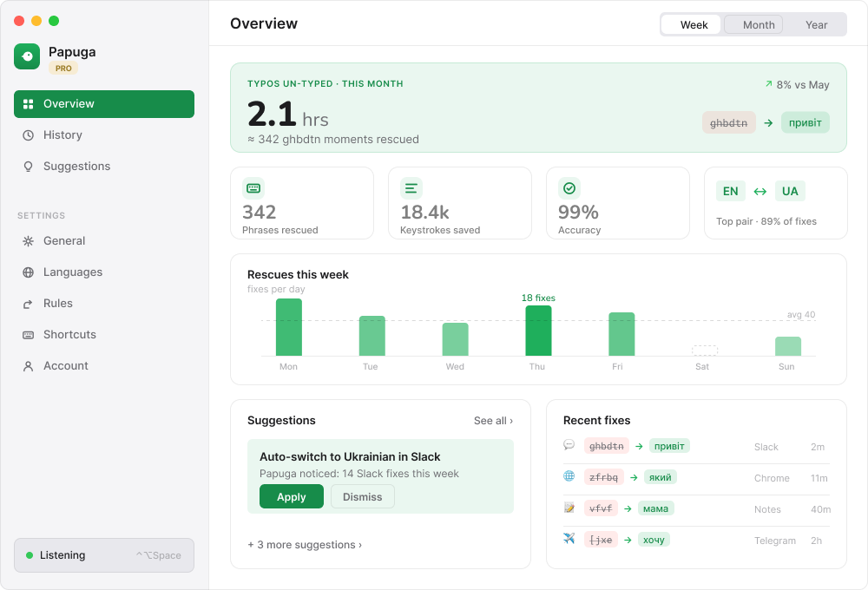Click the Languages globe icon
The height and width of the screenshot is (590, 868).
[x=29, y=272]
